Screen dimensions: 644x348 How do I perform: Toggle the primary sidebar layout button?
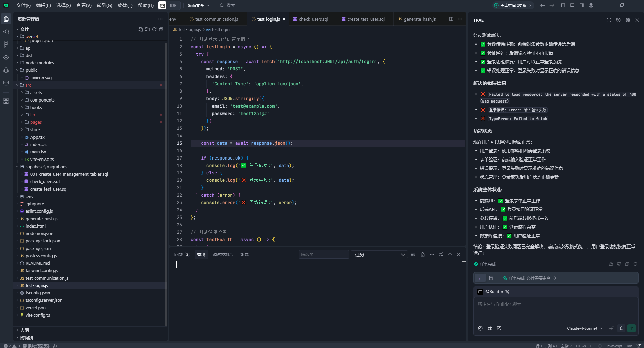tap(563, 5)
